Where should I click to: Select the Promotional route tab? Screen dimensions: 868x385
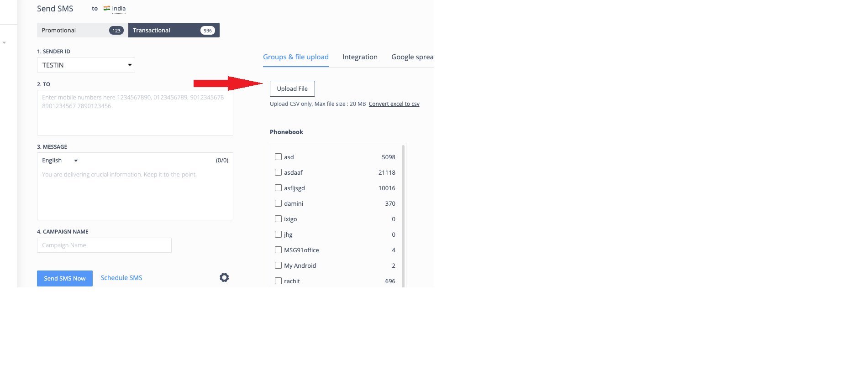[83, 30]
